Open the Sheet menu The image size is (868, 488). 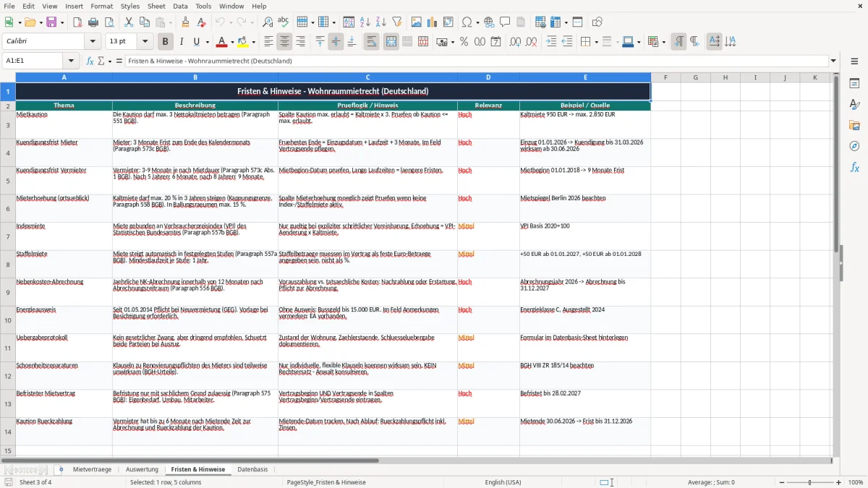pos(156,6)
